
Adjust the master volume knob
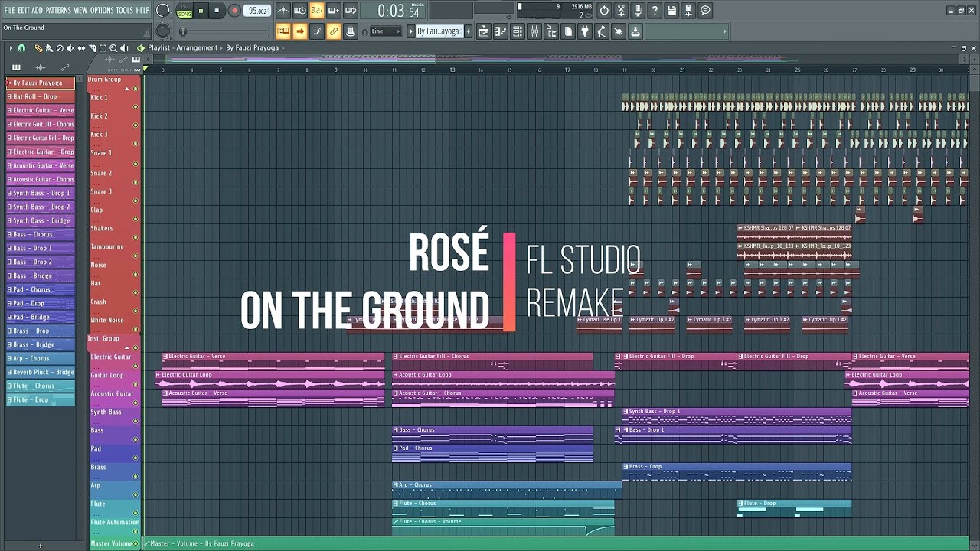pyautogui.click(x=163, y=11)
